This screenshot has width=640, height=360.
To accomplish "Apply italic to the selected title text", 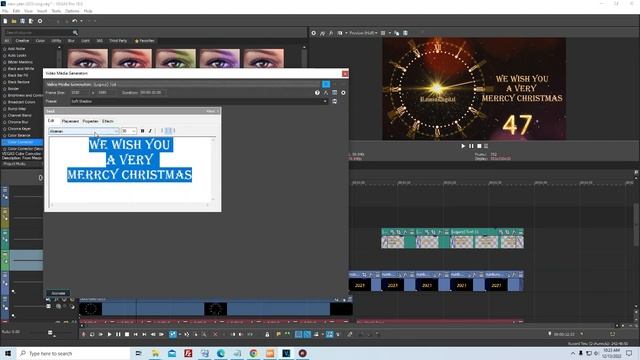I will (150, 131).
